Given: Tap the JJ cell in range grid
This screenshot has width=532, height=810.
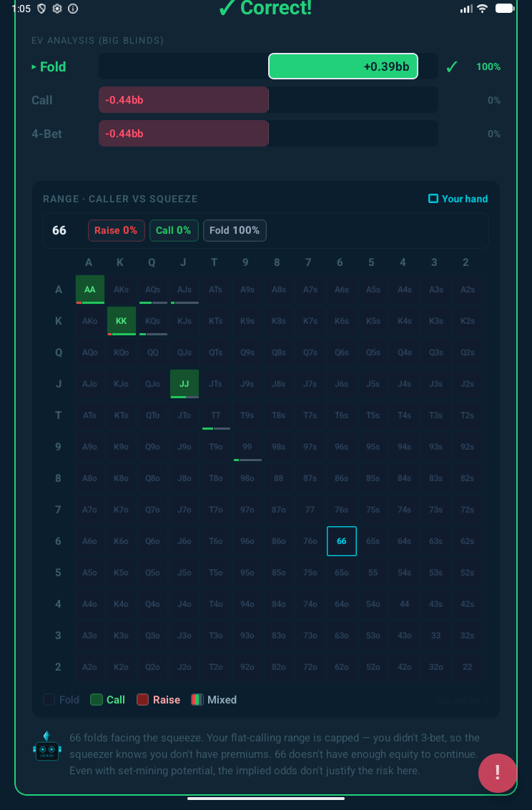Looking at the screenshot, I should click(x=184, y=384).
